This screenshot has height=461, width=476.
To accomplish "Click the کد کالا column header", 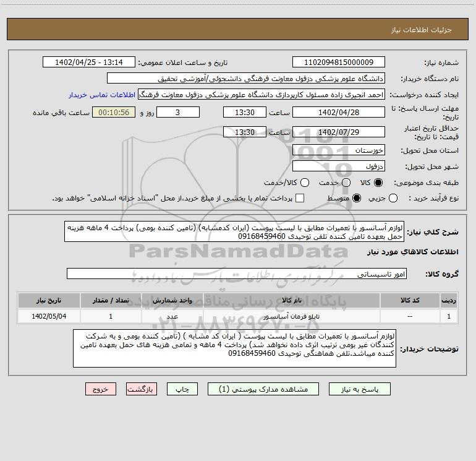I will pyautogui.click(x=410, y=300).
